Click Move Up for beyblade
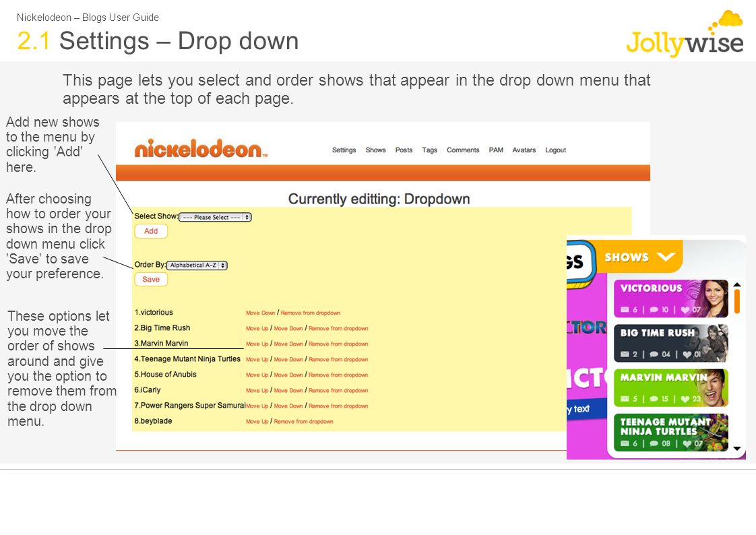The width and height of the screenshot is (756, 535). point(257,421)
